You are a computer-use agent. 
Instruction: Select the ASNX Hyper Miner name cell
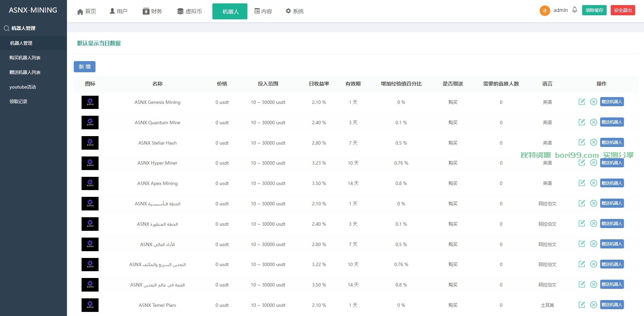pyautogui.click(x=157, y=163)
